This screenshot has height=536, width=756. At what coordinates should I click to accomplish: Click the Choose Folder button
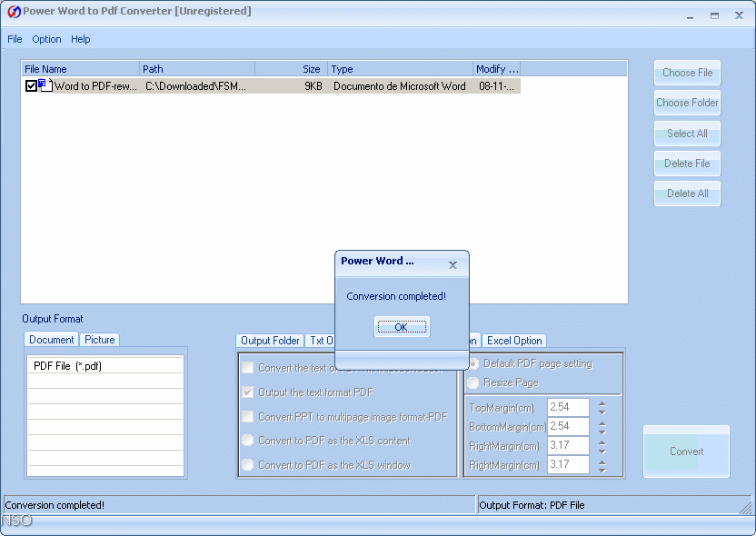click(686, 103)
